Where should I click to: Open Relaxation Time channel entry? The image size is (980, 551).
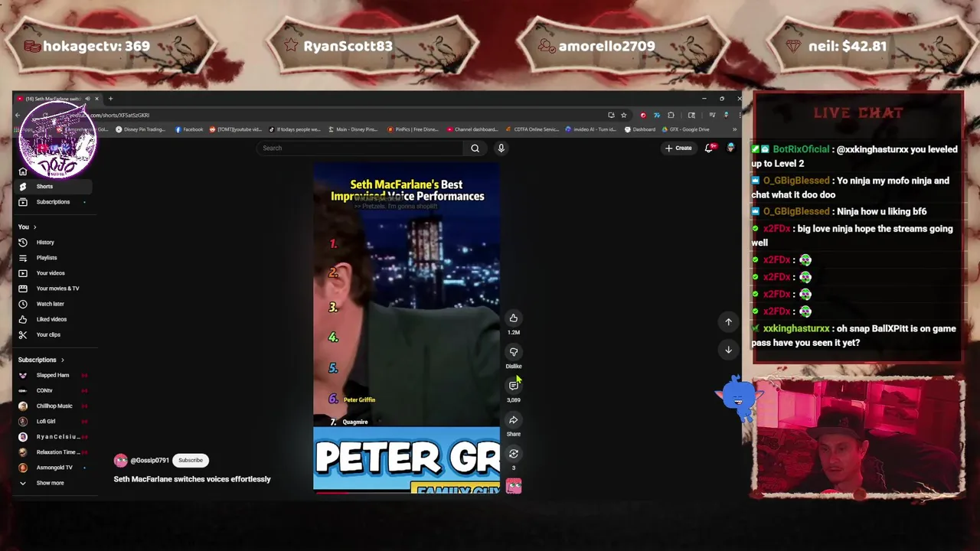tap(54, 452)
